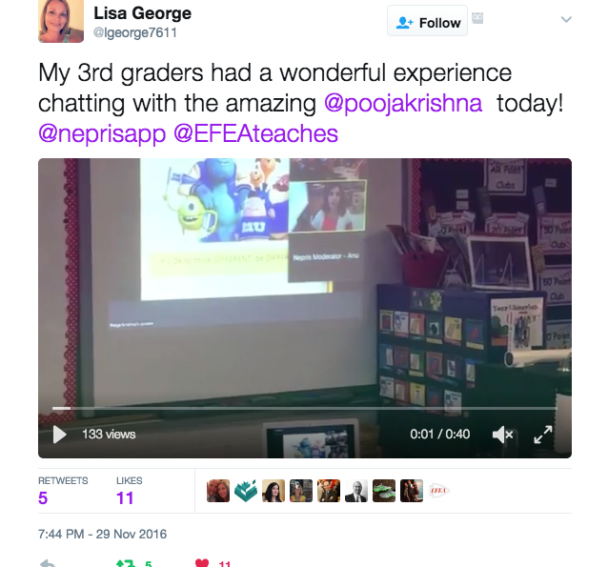Expand video to fullscreen
608x567 pixels.
(543, 434)
